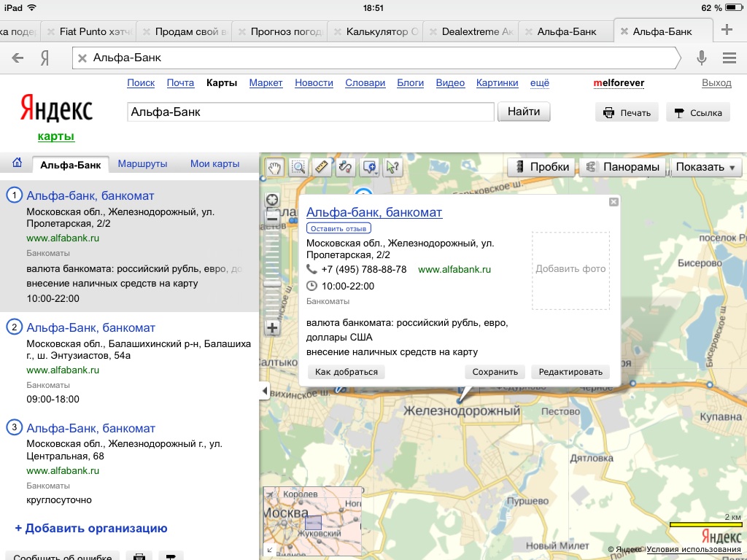Zoom out using the map minus button
The image size is (747, 560).
point(272,219)
